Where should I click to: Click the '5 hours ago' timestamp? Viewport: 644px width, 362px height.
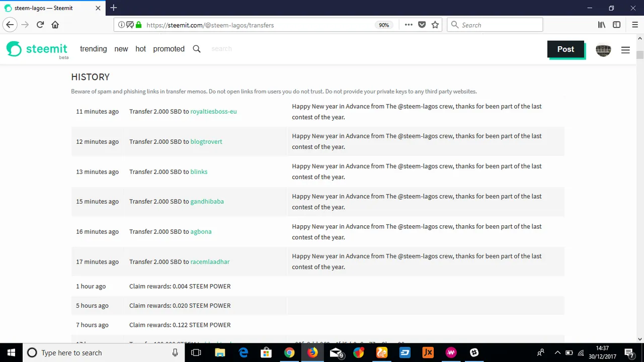(x=93, y=306)
